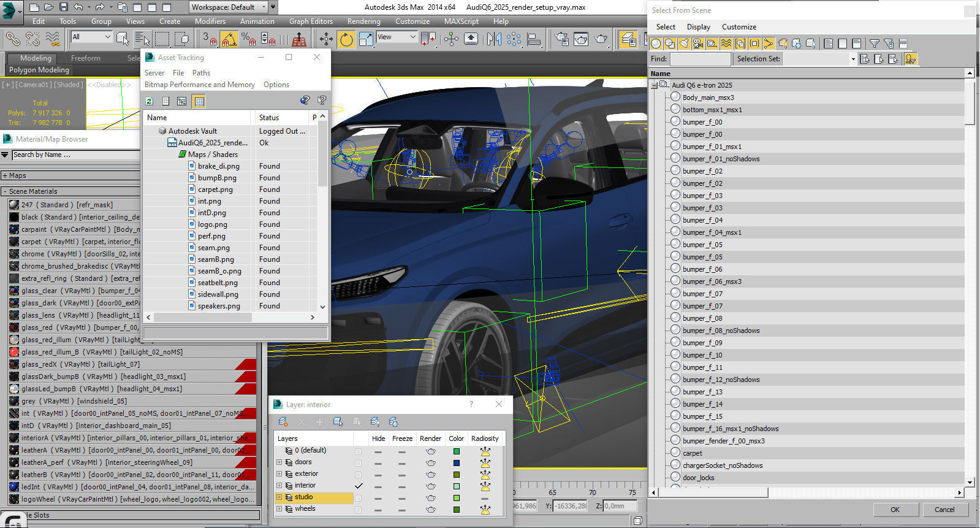980x528 pixels.
Task: Click OK in Select From Scene dialog
Action: (x=895, y=510)
